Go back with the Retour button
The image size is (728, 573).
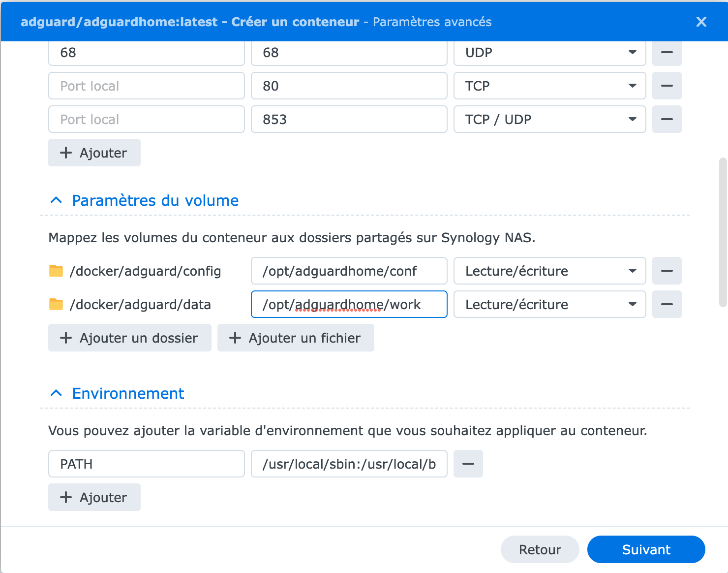coord(540,549)
